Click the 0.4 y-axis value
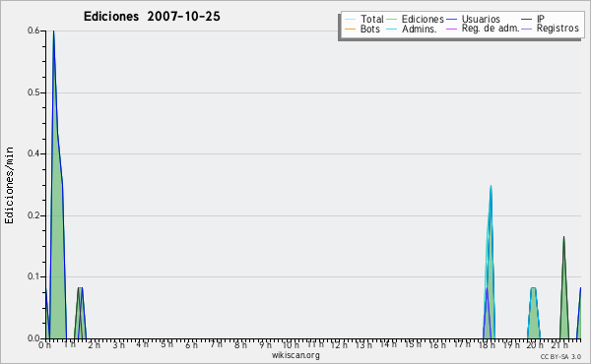 tap(33, 153)
